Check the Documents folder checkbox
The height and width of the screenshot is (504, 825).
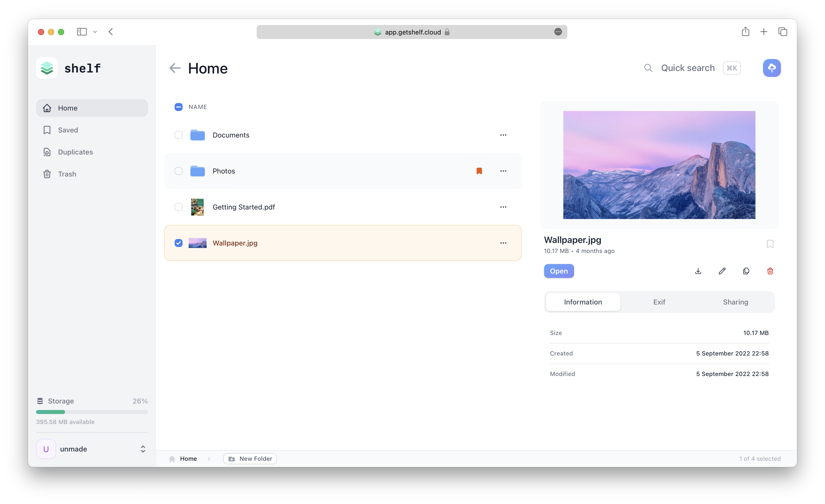click(x=178, y=135)
